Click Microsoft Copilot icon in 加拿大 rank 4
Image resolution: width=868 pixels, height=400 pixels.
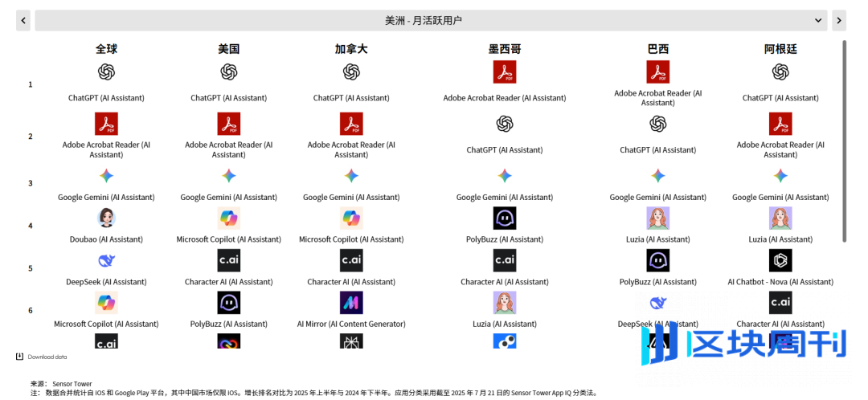351,218
